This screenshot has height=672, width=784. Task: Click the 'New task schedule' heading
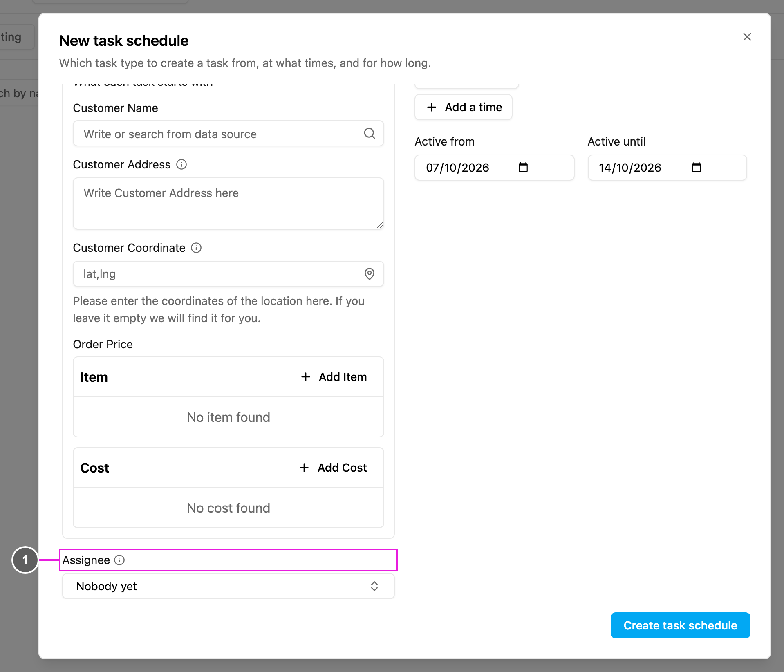click(x=124, y=40)
